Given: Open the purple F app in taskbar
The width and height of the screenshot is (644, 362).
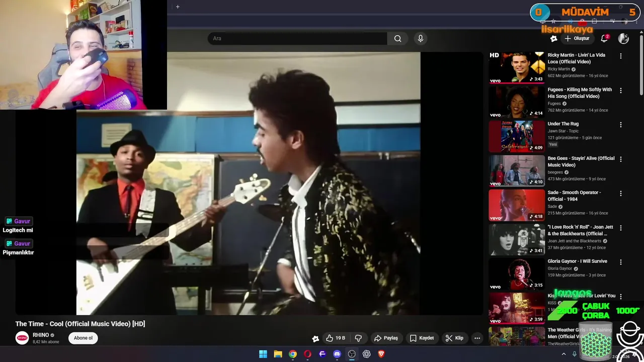Looking at the screenshot, I should (323, 354).
